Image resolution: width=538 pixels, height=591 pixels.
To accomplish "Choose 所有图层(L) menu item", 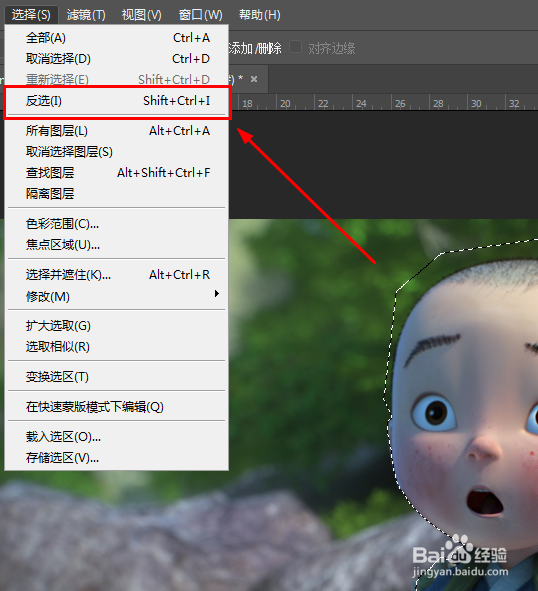I will pos(116,131).
